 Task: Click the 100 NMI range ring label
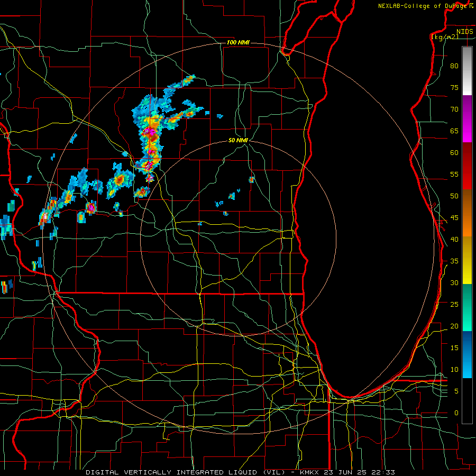point(238,42)
